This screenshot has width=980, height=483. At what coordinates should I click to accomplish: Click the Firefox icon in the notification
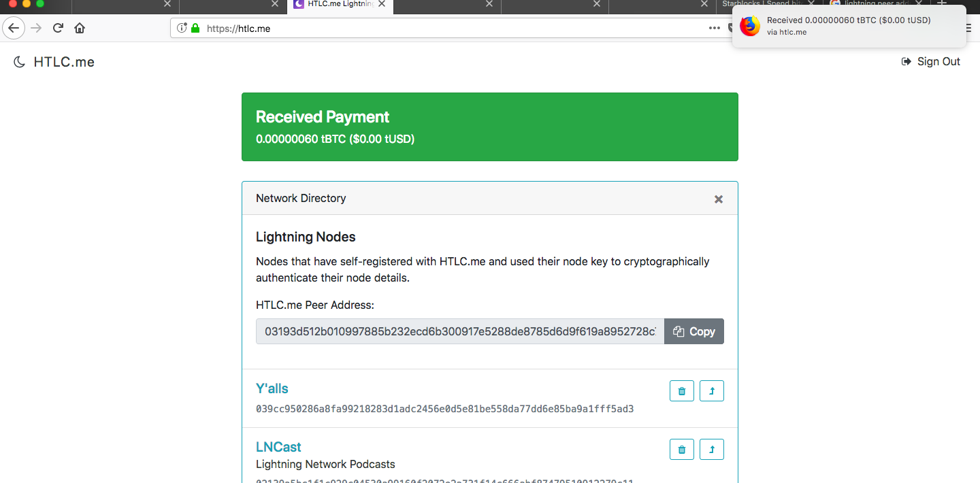[x=750, y=26]
